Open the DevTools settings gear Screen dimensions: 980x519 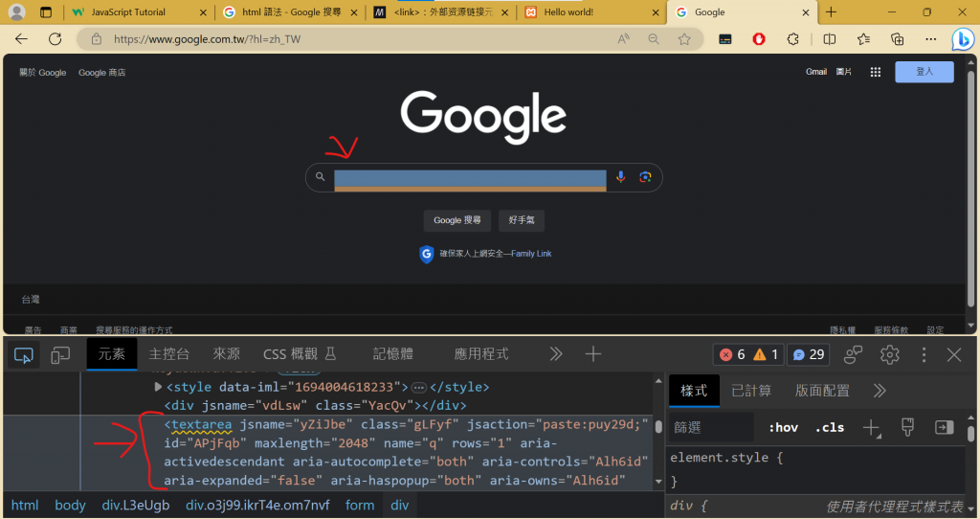tap(889, 354)
